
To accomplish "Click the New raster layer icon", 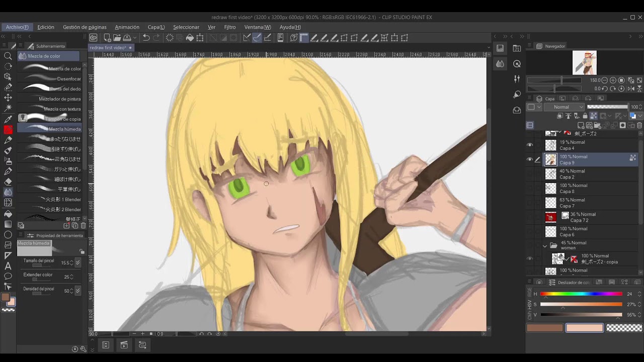I will [x=581, y=125].
